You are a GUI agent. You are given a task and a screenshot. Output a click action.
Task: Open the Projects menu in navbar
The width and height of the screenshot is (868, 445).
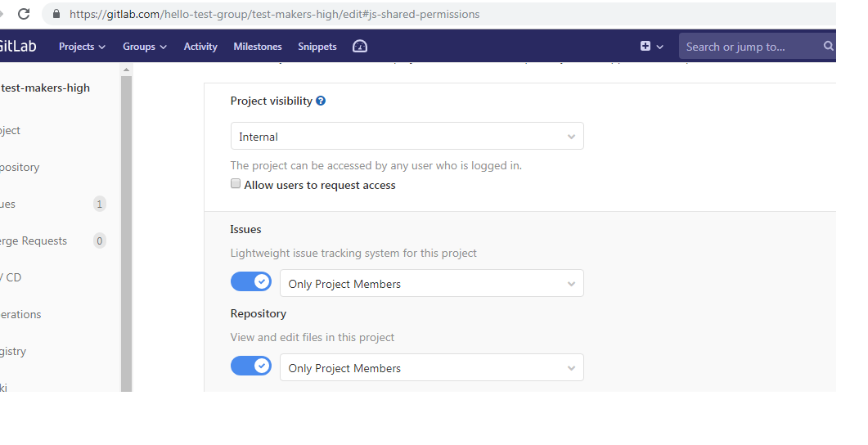(x=82, y=47)
